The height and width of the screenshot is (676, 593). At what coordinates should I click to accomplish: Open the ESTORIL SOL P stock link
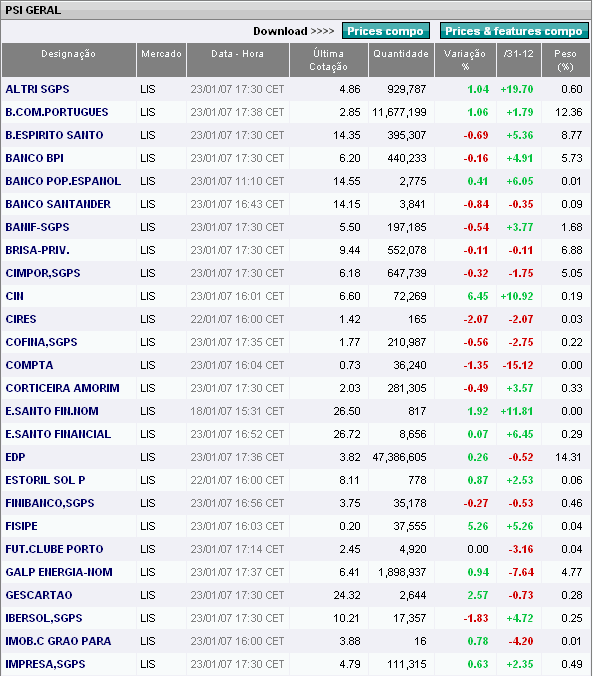coord(45,480)
